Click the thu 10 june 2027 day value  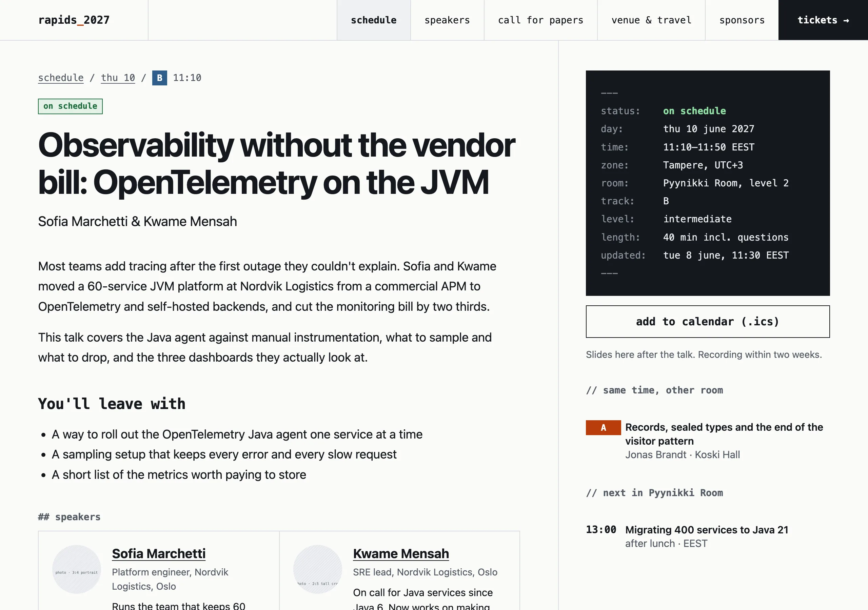[x=709, y=129]
